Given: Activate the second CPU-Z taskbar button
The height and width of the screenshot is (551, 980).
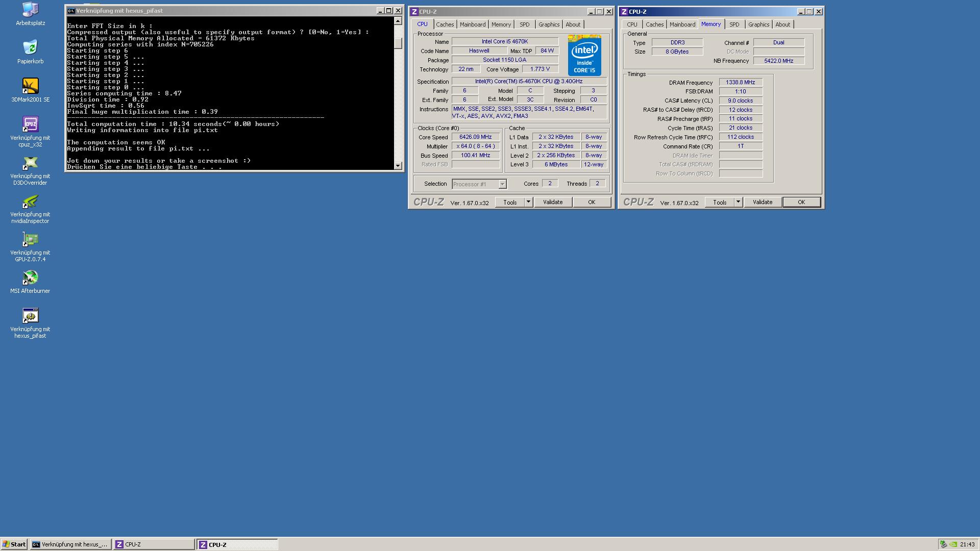Looking at the screenshot, I should tap(237, 544).
